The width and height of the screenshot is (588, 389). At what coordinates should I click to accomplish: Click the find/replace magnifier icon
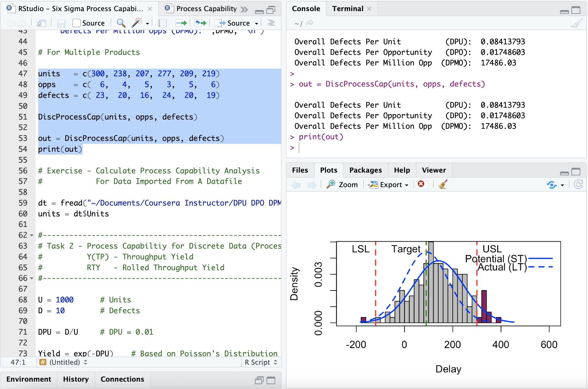(121, 23)
